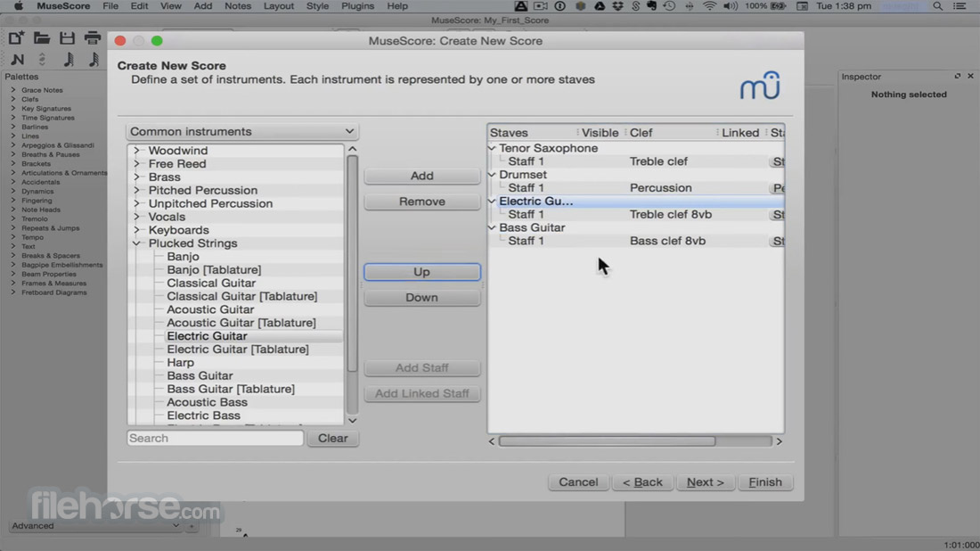Collapse the Plucked Strings category

(137, 243)
